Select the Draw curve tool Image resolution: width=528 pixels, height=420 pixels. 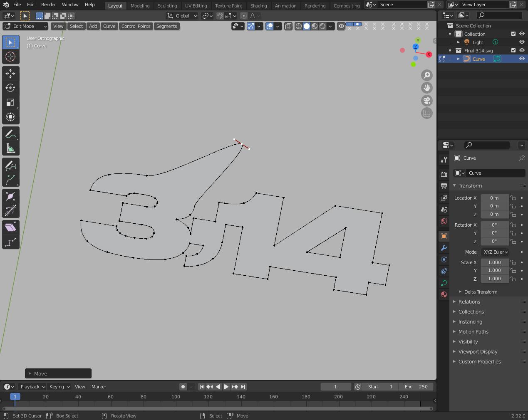10,166
